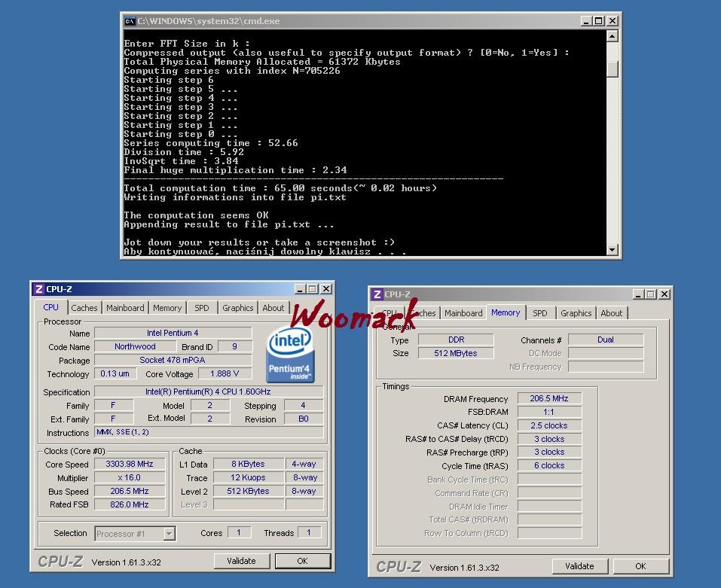
Task: Click the up arrow of cmd scrollbar
Action: click(x=612, y=36)
